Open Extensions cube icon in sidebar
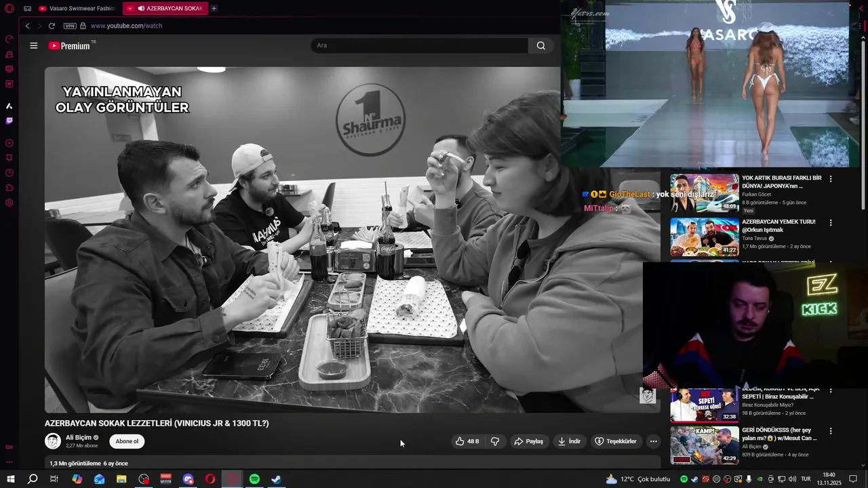 tap(9, 188)
